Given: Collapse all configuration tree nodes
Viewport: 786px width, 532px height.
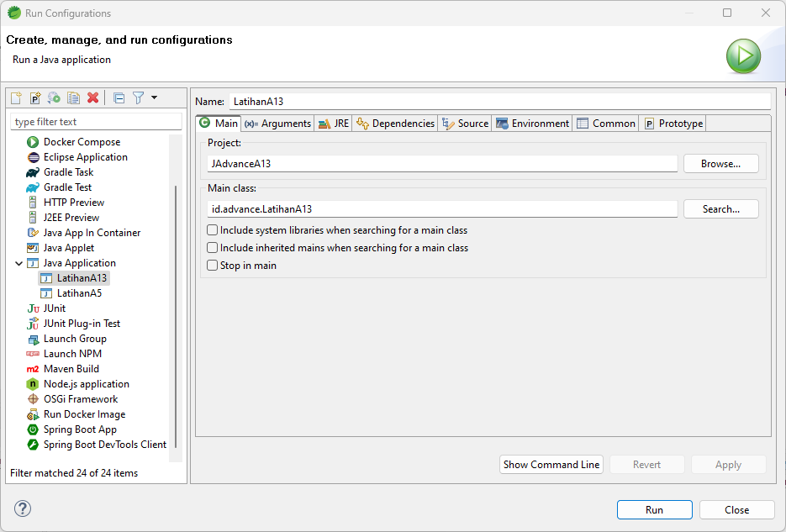Looking at the screenshot, I should pyautogui.click(x=119, y=97).
